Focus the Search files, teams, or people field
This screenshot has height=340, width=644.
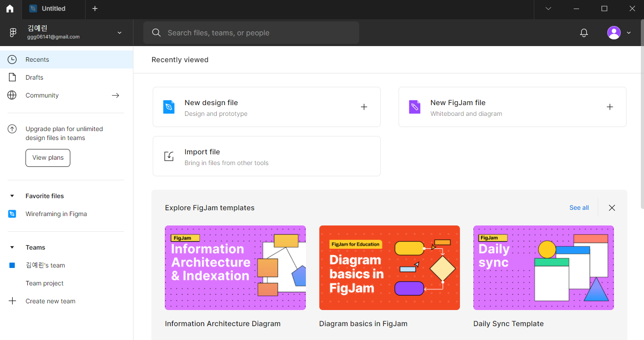[251, 33]
